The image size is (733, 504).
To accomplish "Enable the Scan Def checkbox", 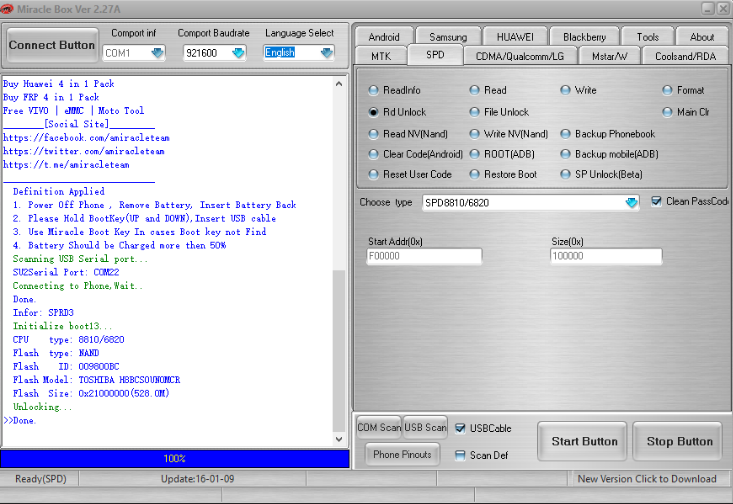I will 460,455.
